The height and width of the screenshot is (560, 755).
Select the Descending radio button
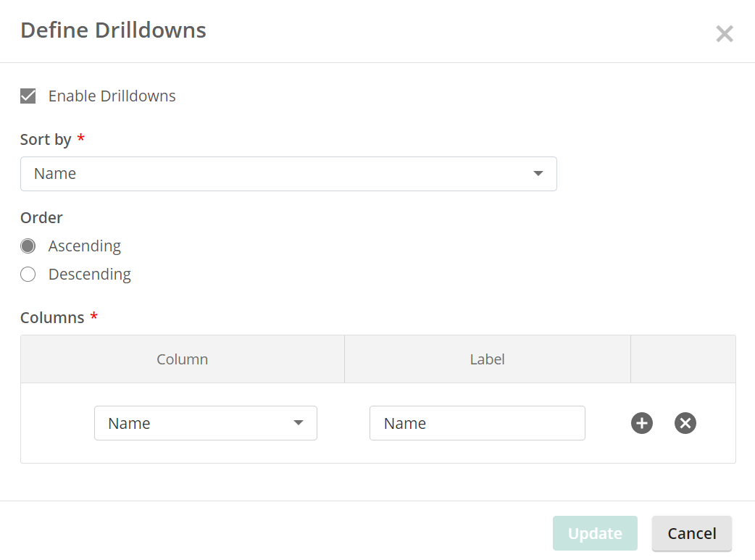[27, 274]
